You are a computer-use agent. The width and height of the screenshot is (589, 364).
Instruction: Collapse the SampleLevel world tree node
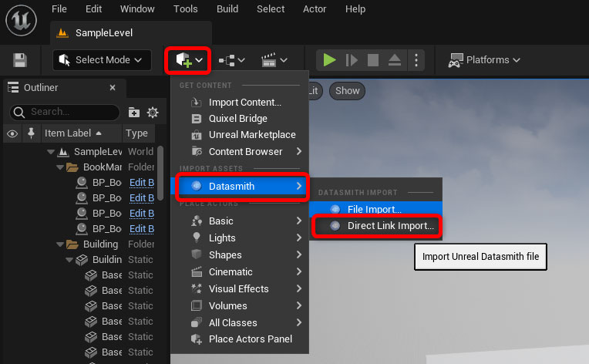[x=51, y=152]
